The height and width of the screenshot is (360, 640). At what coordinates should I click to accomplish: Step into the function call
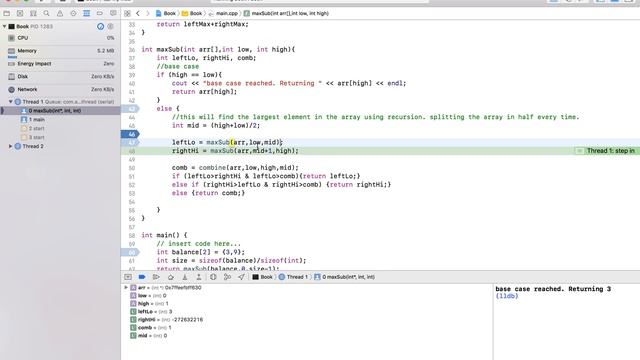coord(185,277)
